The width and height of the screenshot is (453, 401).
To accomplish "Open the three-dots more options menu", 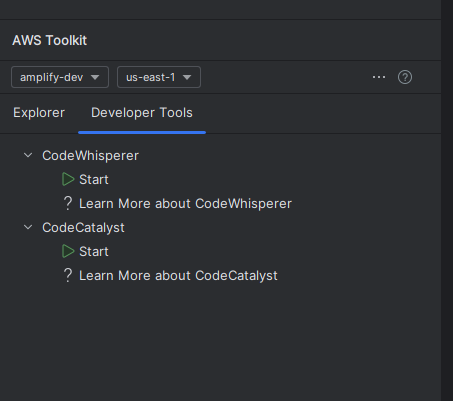I will [x=379, y=77].
